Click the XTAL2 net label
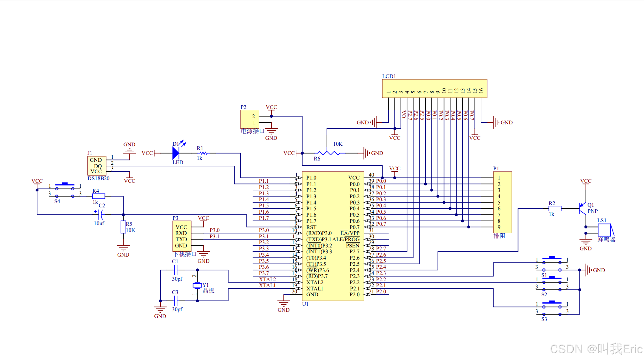The image size is (644, 360). pyautogui.click(x=267, y=280)
